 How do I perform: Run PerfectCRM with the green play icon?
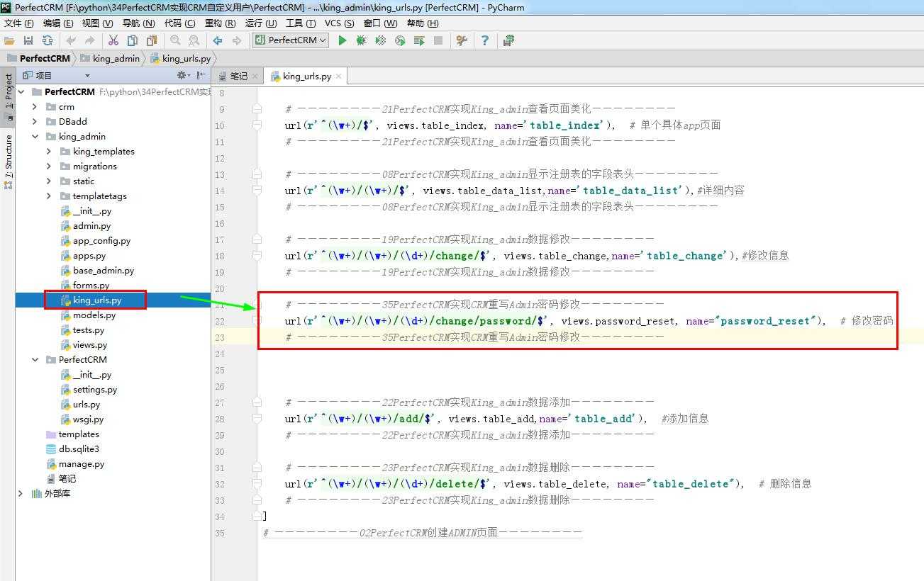coord(343,40)
